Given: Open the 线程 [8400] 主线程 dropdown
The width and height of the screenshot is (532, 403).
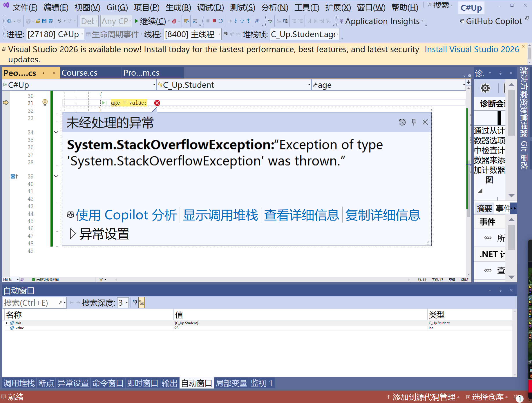Looking at the screenshot, I should pos(193,34).
